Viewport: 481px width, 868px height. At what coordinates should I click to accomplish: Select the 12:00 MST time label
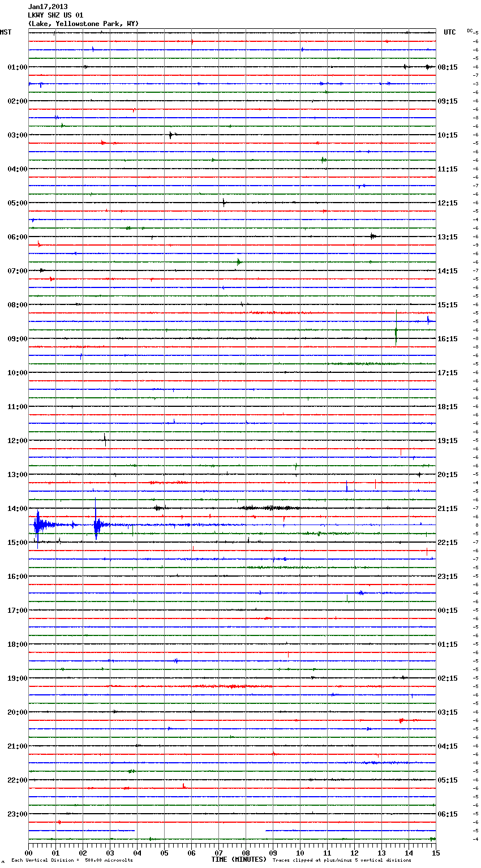click(x=18, y=441)
